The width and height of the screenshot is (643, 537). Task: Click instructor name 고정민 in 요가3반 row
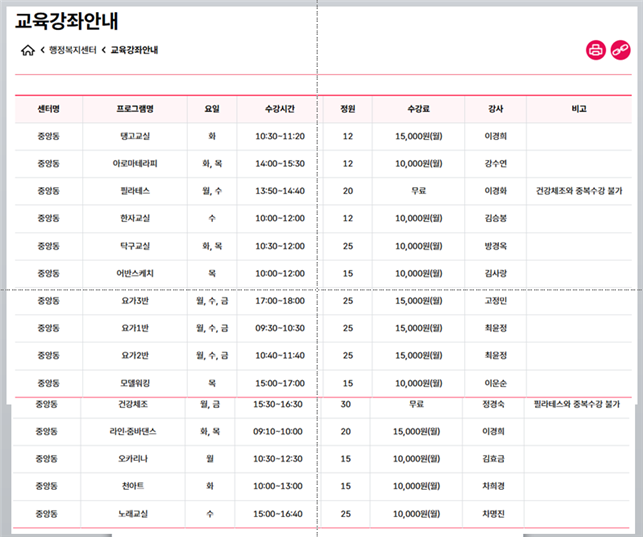pyautogui.click(x=495, y=300)
